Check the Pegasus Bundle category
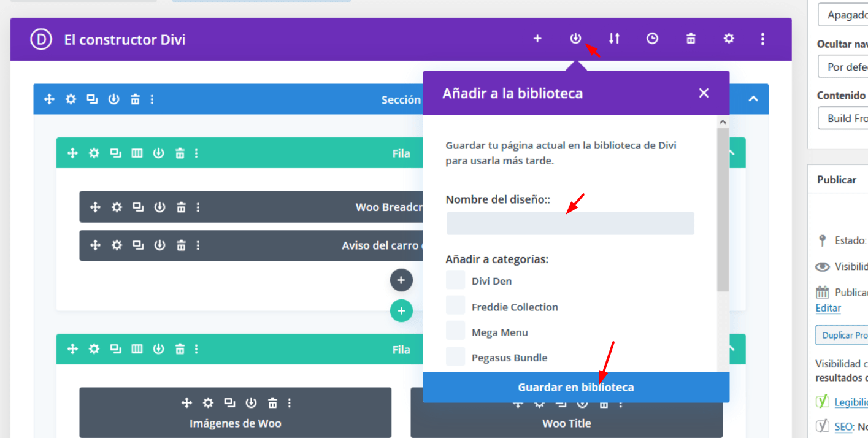Viewport: 868px width, 438px height. pyautogui.click(x=456, y=356)
